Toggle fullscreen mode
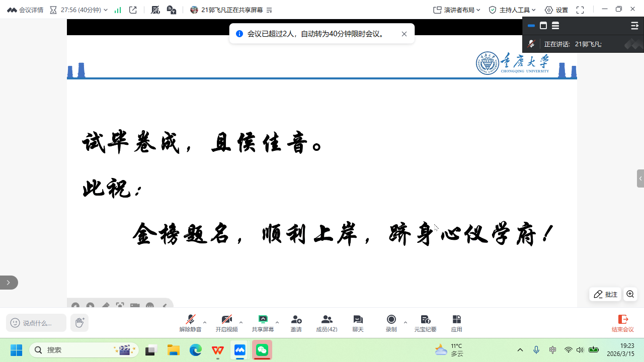Image resolution: width=644 pixels, height=362 pixels. click(580, 10)
